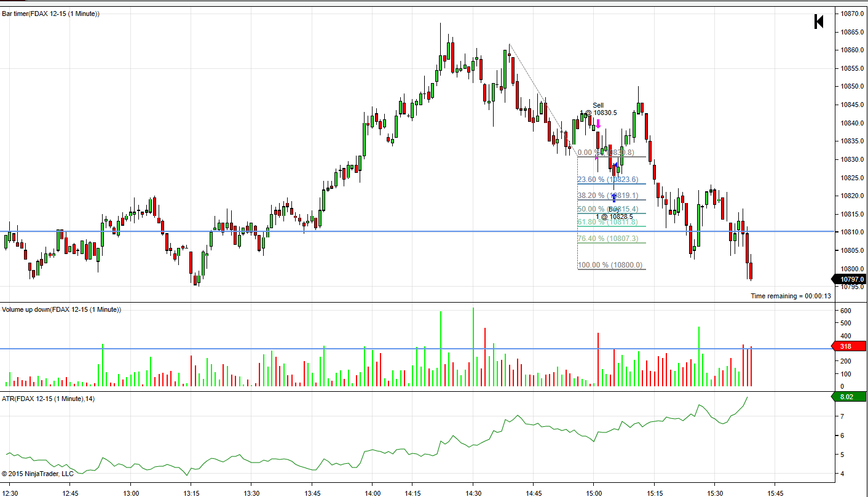Viewport: 868px width, 497px height.
Task: Click the 200 volume axis label
Action: [846, 361]
